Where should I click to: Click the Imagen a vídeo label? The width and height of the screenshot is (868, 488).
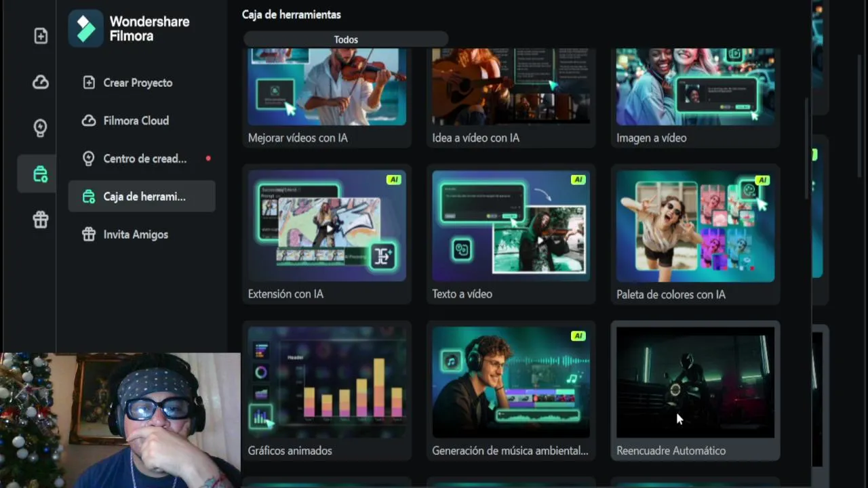pyautogui.click(x=652, y=138)
